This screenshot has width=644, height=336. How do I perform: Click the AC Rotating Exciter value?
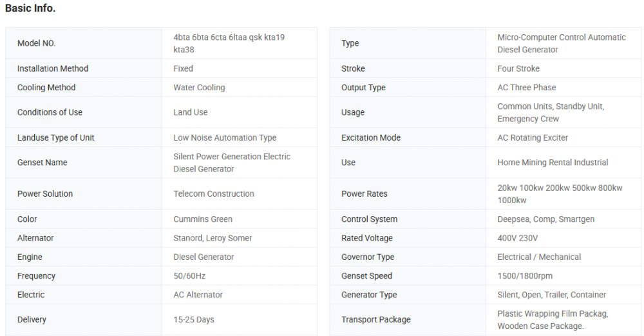pyautogui.click(x=533, y=137)
